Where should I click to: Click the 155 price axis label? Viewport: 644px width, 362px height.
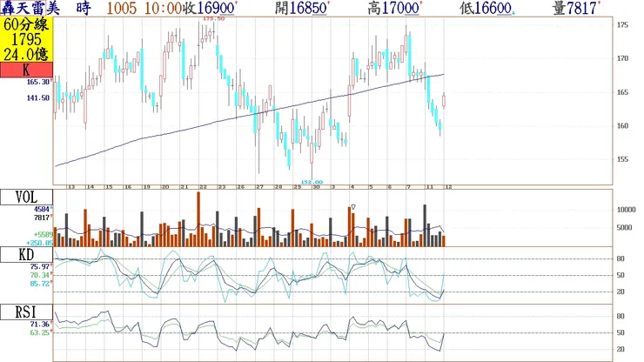tap(622, 159)
